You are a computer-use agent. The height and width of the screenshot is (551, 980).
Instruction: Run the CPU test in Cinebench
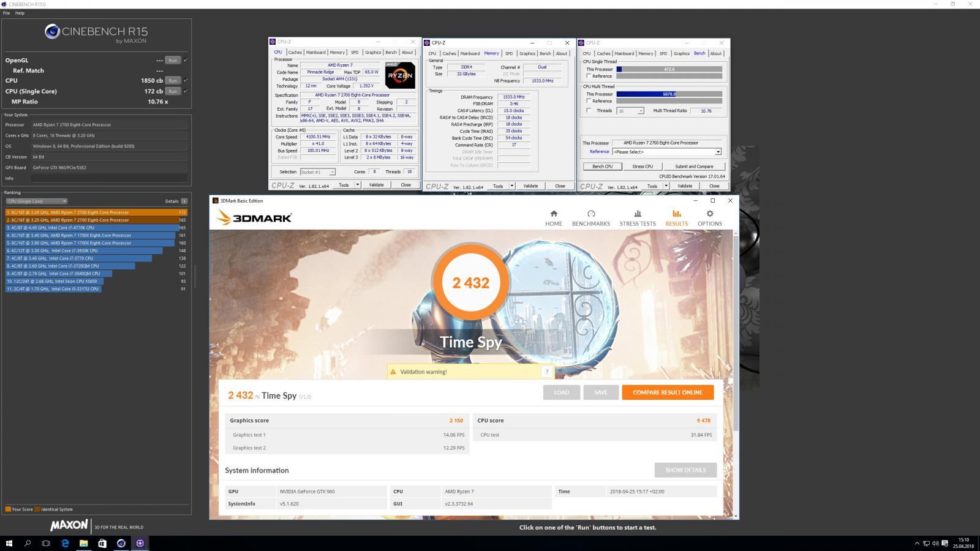173,80
